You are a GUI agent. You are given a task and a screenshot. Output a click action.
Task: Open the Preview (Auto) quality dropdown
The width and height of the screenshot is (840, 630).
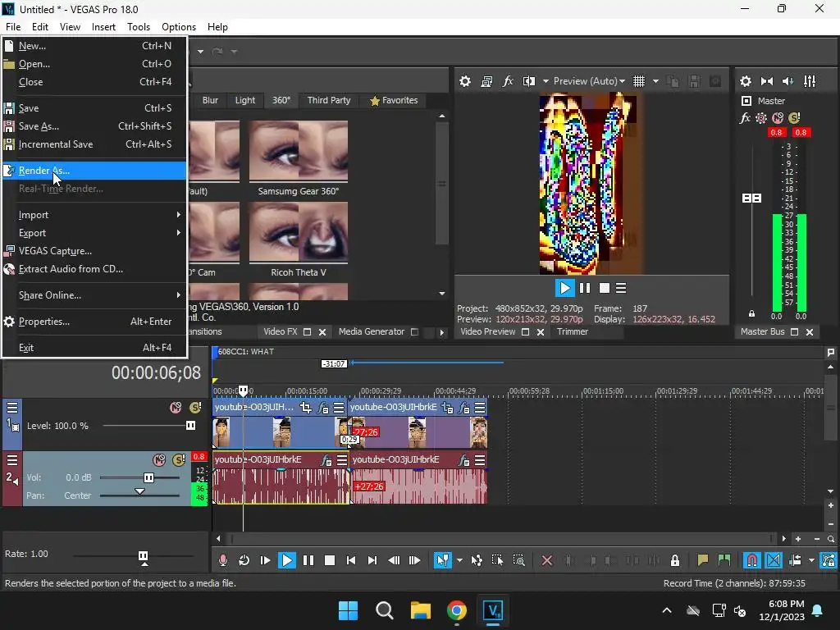[589, 81]
